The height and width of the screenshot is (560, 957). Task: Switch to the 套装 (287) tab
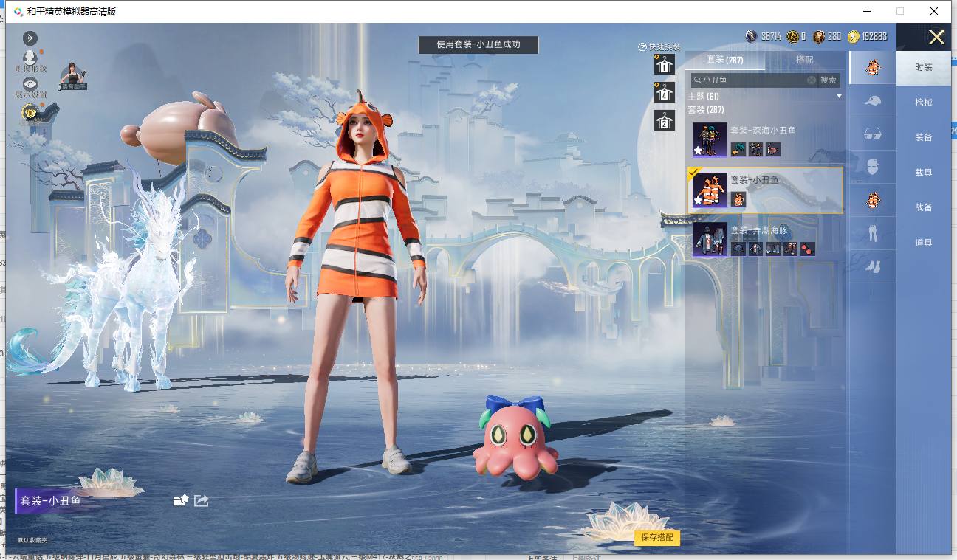(x=725, y=60)
